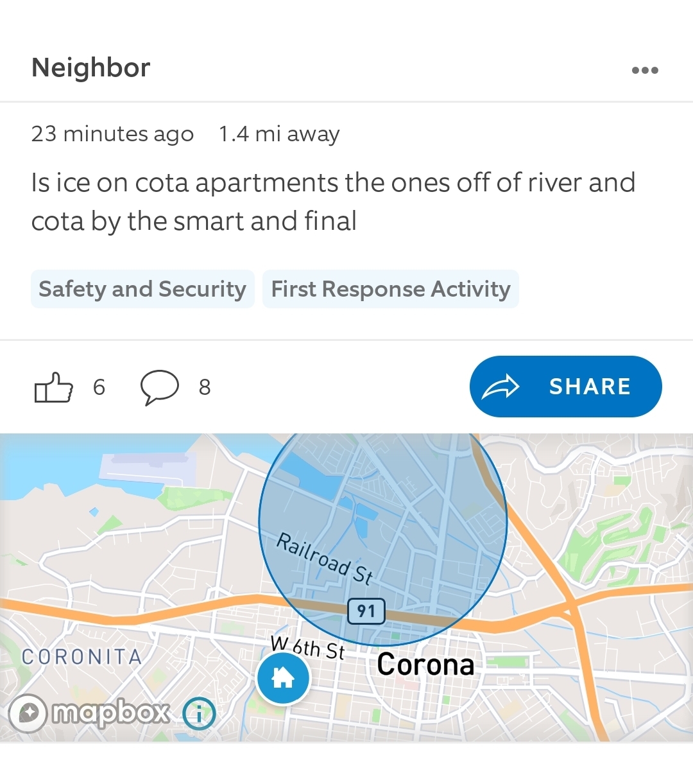Tap the Railroad St map label
The height and width of the screenshot is (784, 693).
click(x=324, y=559)
